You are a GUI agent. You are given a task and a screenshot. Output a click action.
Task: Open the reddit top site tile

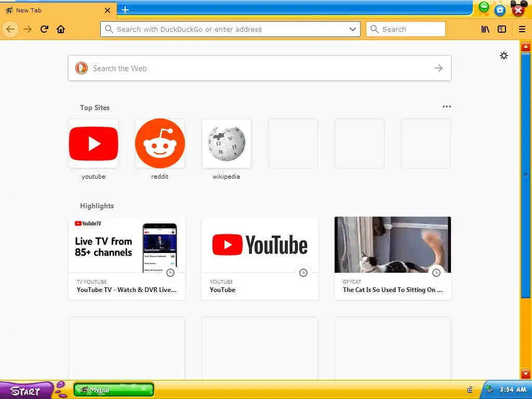tap(160, 143)
